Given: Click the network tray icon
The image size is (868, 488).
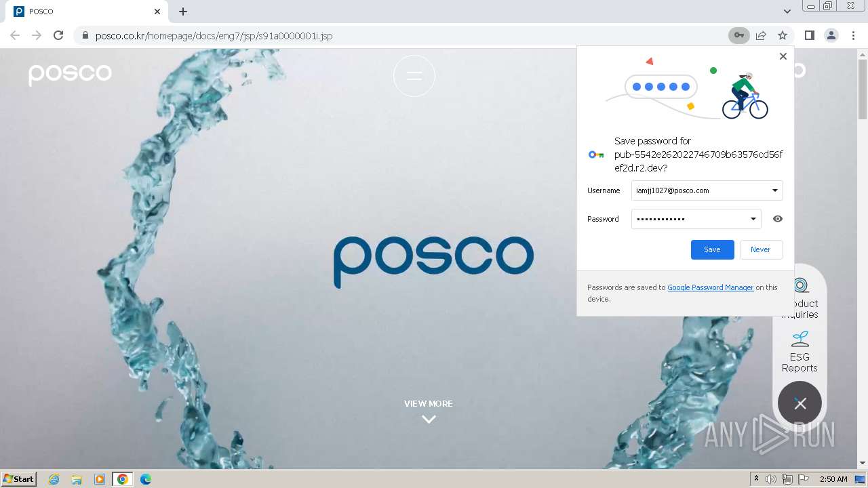Looking at the screenshot, I should 787,479.
